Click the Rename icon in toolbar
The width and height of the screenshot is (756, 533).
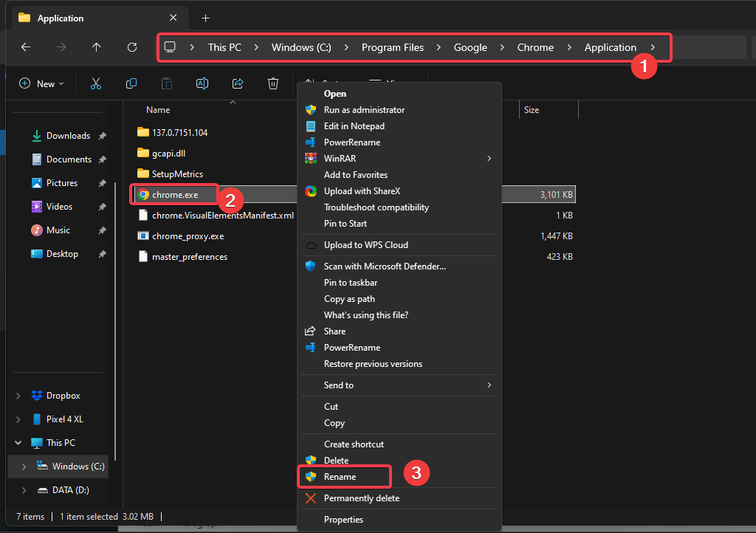pyautogui.click(x=202, y=83)
